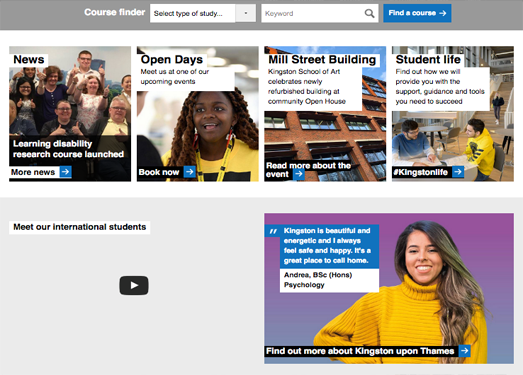This screenshot has width=523, height=375.
Task: Open the More news link
Action: point(33,172)
